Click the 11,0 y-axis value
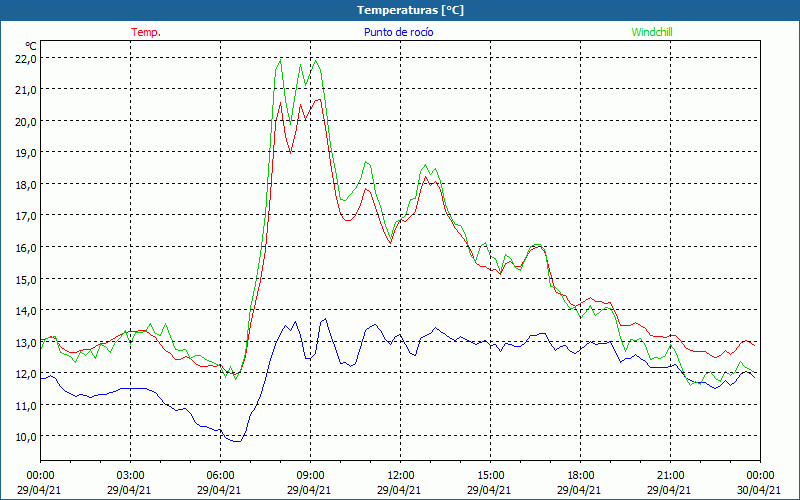Screen dimensions: 800x500 tap(27, 406)
